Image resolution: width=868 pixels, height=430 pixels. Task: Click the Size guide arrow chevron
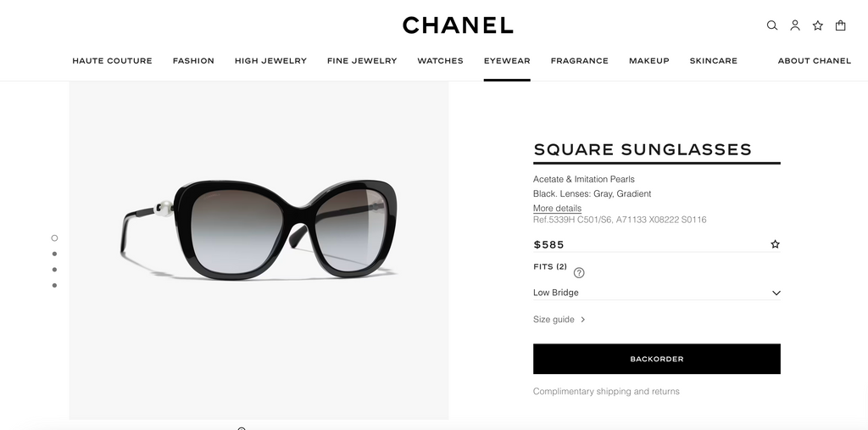pos(583,320)
